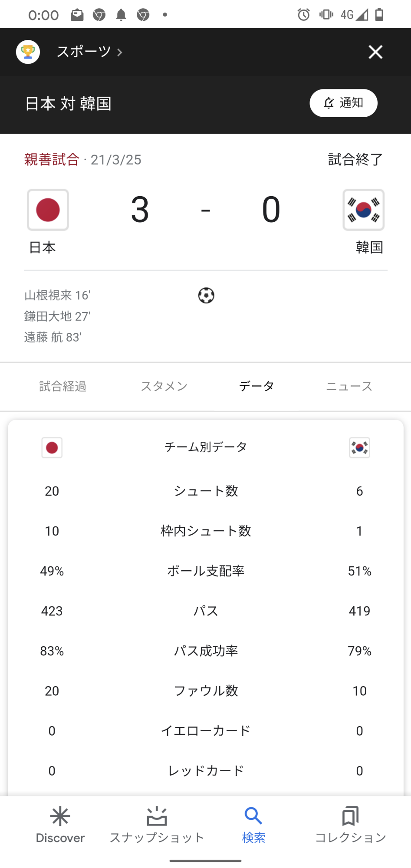Go to the ニュース tab
This screenshot has width=411, height=868.
[349, 386]
